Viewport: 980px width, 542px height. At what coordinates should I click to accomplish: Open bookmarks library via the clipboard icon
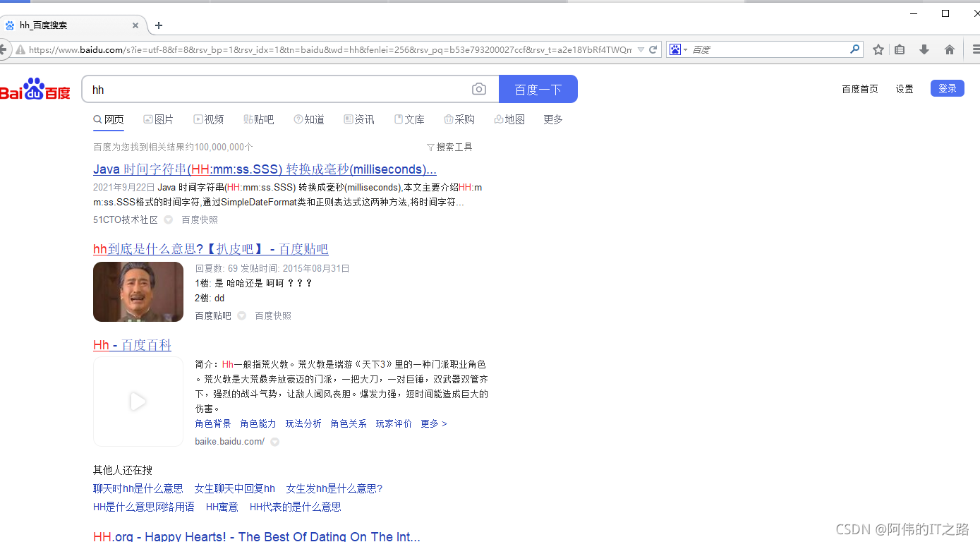point(900,49)
